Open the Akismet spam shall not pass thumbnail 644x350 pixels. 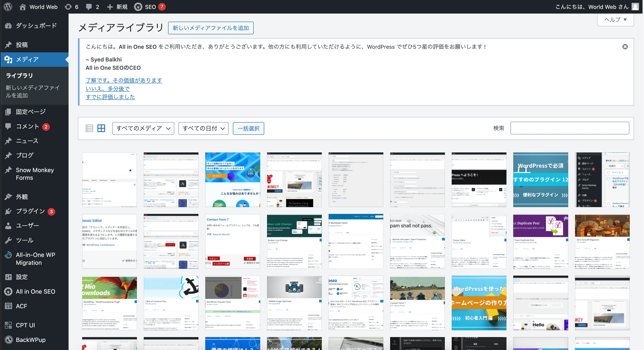417,241
